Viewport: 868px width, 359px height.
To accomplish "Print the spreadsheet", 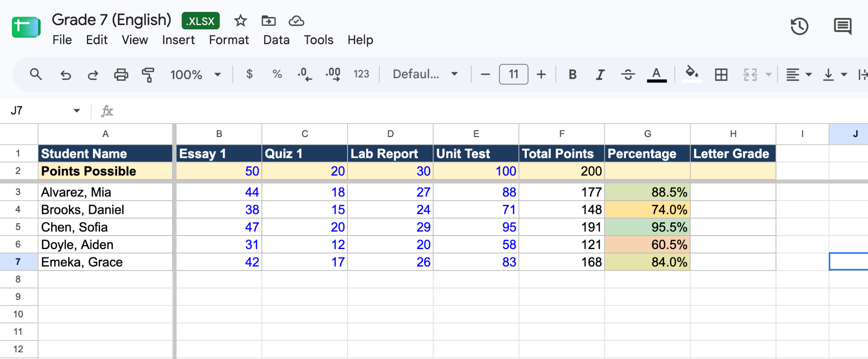I will pyautogui.click(x=121, y=75).
